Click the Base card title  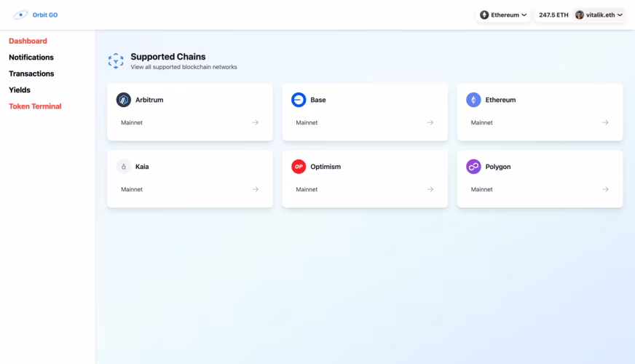(x=318, y=100)
